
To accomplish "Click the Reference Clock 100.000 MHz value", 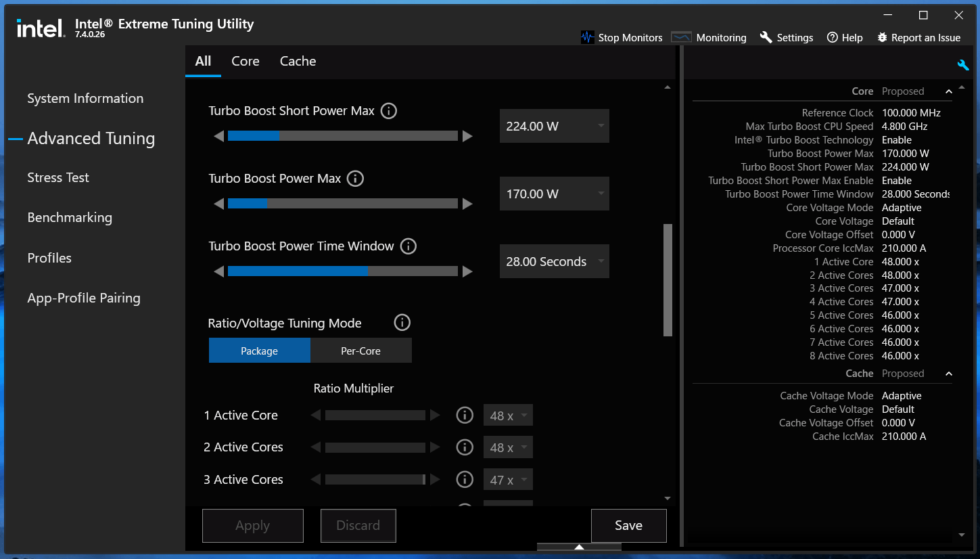I will [911, 113].
